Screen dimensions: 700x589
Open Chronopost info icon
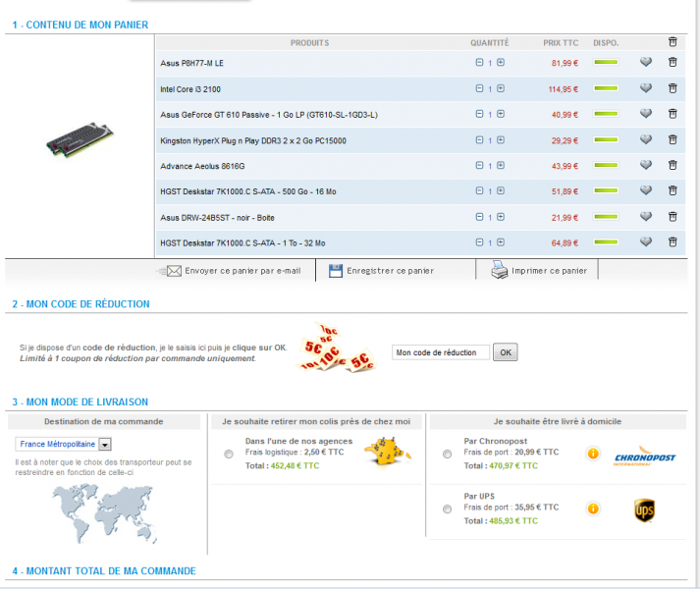pos(593,454)
